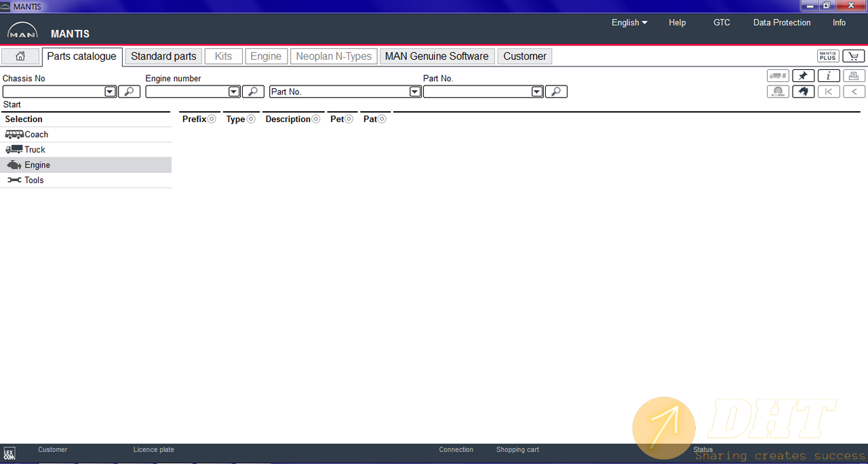Click Licence plate in status bar
This screenshot has height=464, width=868.
click(154, 450)
